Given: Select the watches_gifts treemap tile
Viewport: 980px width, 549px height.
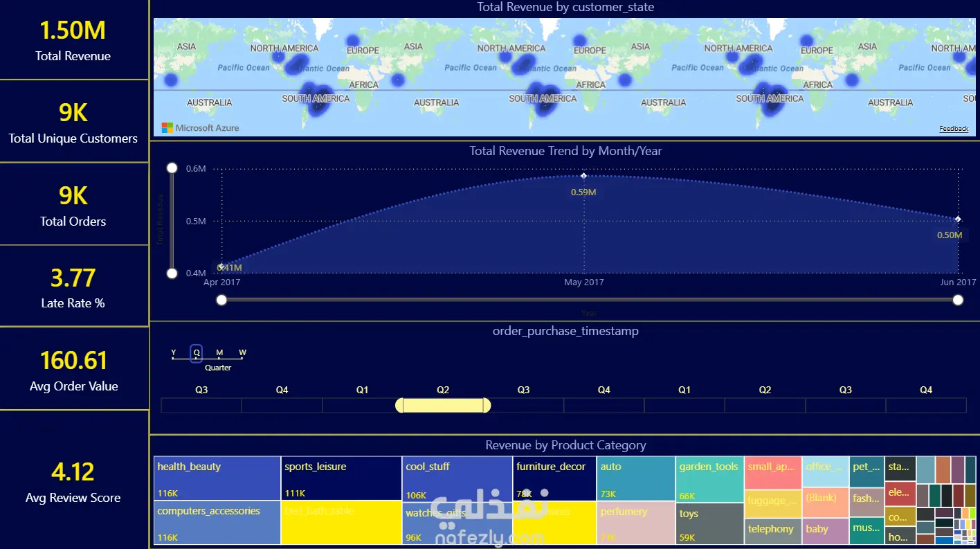Looking at the screenshot, I should coord(457,522).
